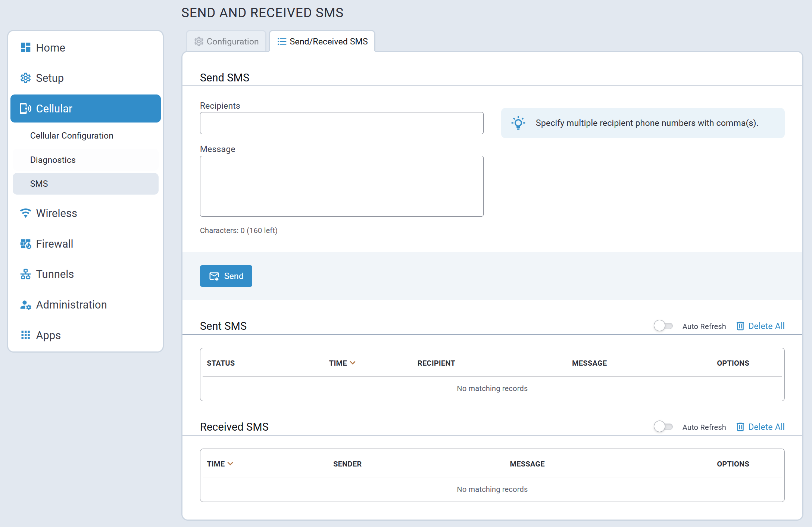Click the lightbulb hint icon
812x527 pixels.
coord(518,123)
